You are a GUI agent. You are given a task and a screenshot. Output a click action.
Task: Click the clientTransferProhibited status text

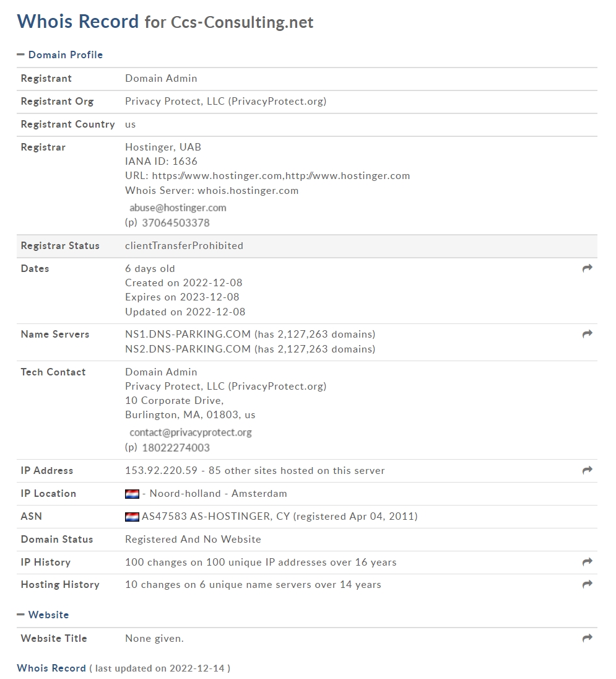pyautogui.click(x=184, y=246)
